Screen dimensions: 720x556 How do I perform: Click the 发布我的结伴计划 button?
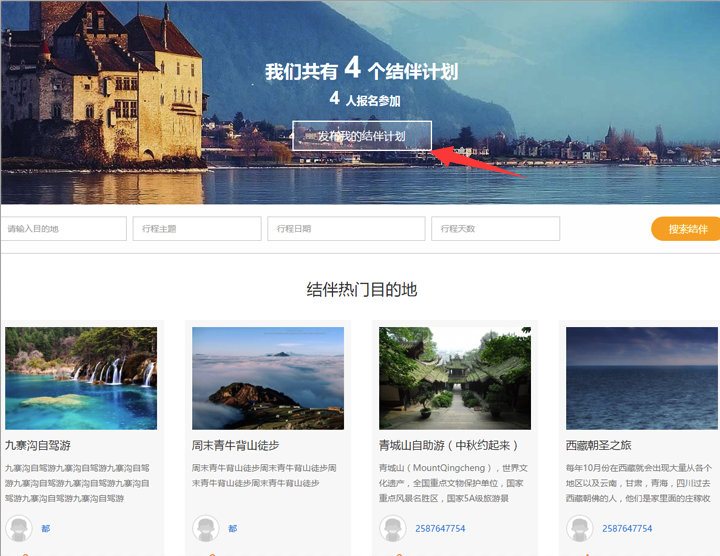362,136
